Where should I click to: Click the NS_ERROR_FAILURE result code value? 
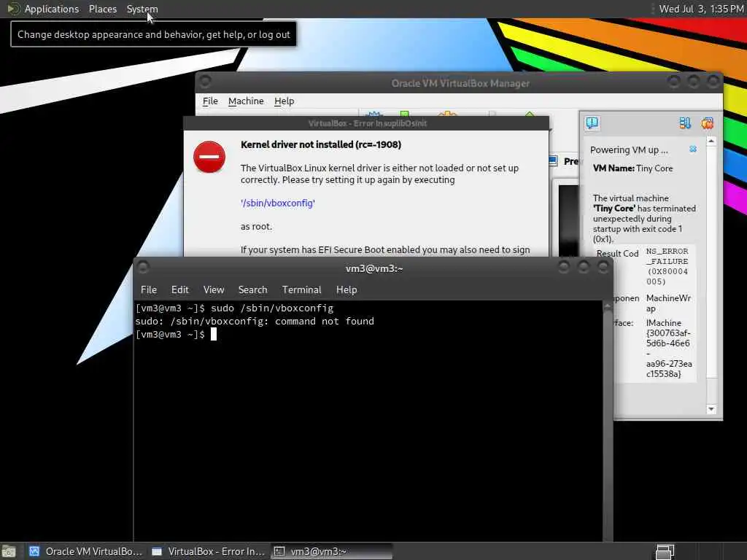pyautogui.click(x=667, y=266)
